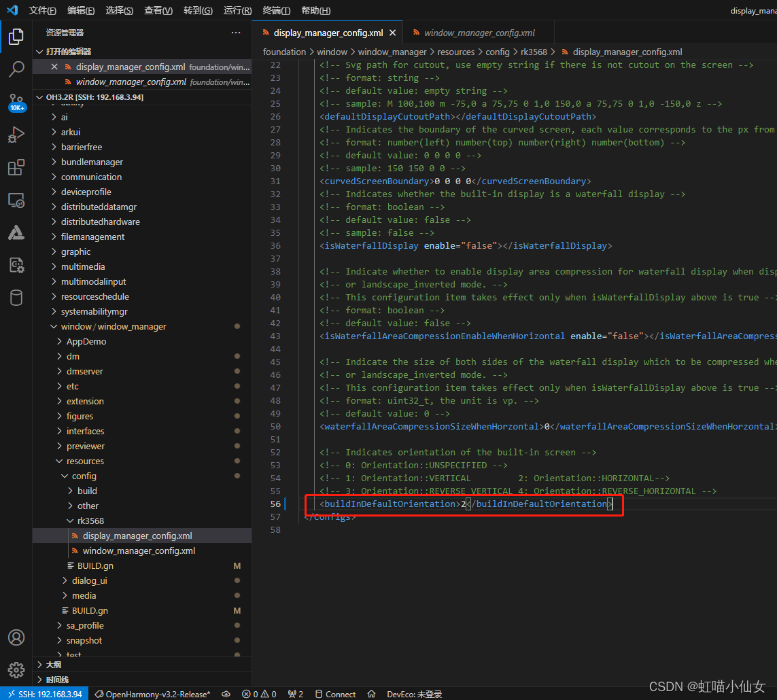This screenshot has height=700, width=777.
Task: Open the Explorer view in activity bar
Action: click(x=16, y=37)
